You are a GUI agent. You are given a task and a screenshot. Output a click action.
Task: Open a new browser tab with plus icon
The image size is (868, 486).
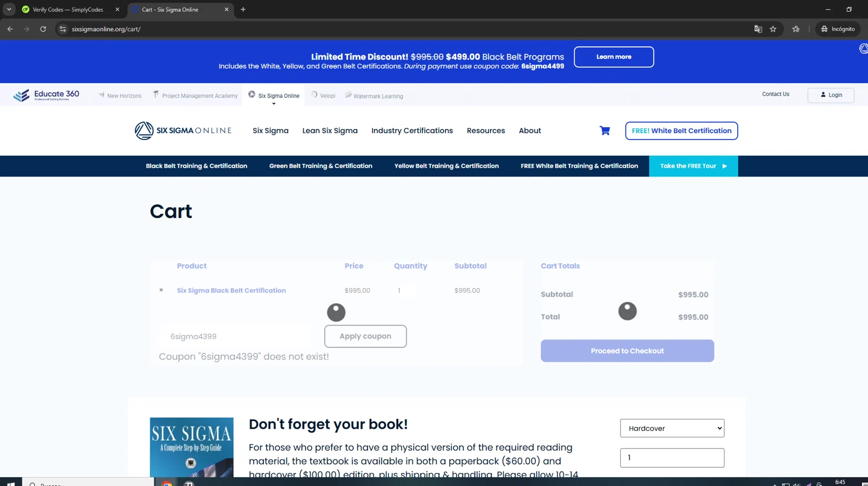point(243,9)
